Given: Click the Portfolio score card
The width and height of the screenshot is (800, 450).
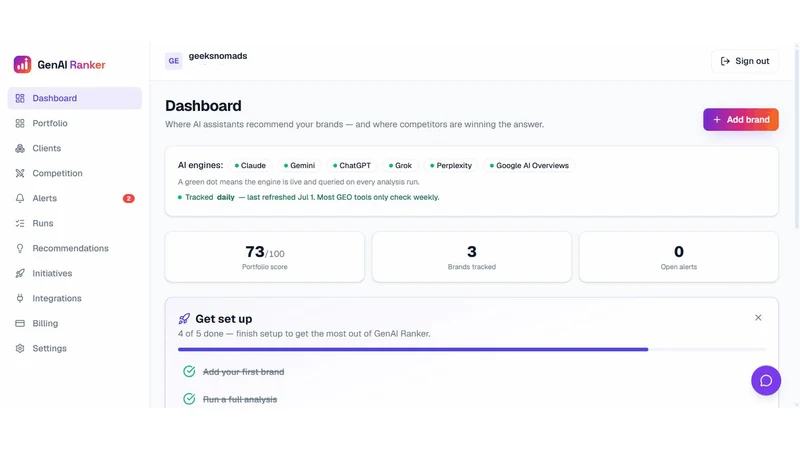Looking at the screenshot, I should (265, 257).
